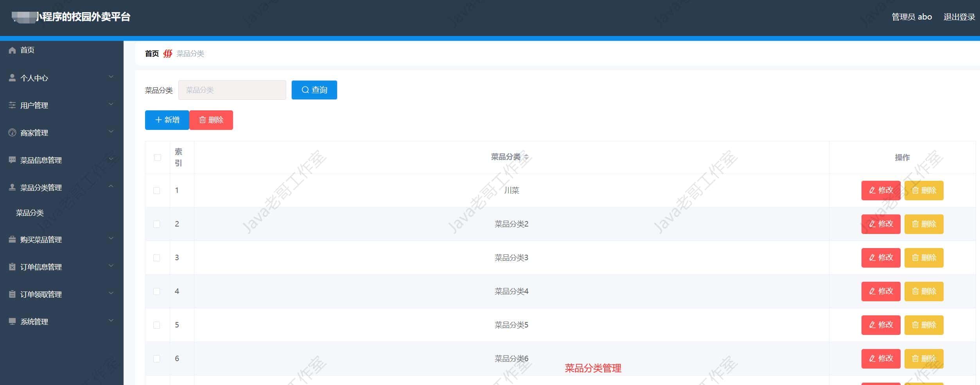Viewport: 980px width, 385px height.
Task: Click 修改 button in the 菜品分类6 row
Action: coord(881,359)
